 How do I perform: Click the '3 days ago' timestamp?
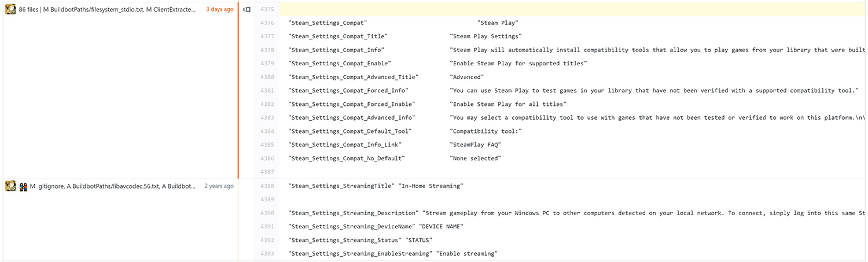click(x=220, y=9)
